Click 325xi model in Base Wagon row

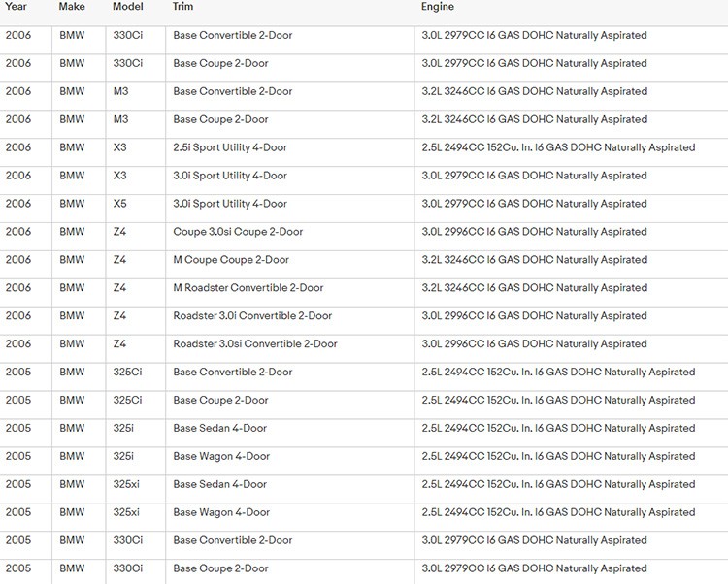126,512
